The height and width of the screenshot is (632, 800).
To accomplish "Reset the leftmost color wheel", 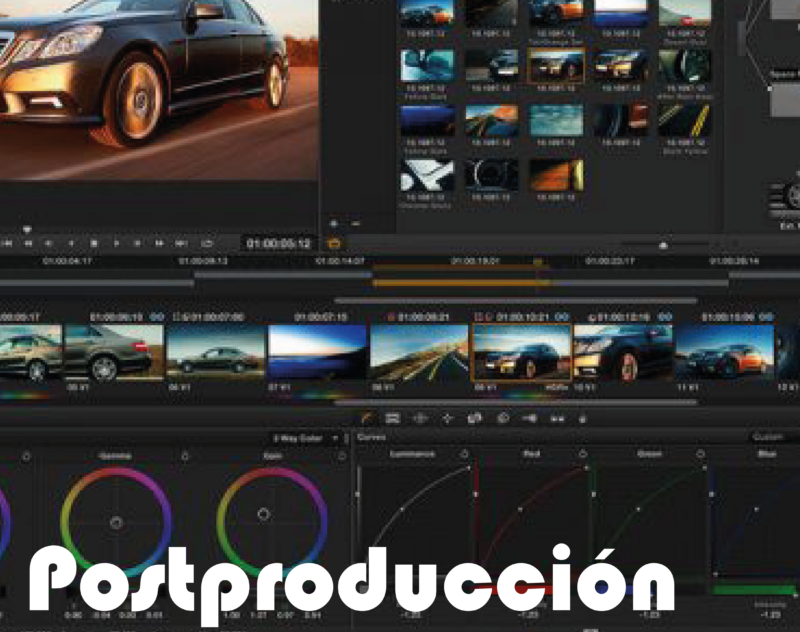I will point(27,456).
